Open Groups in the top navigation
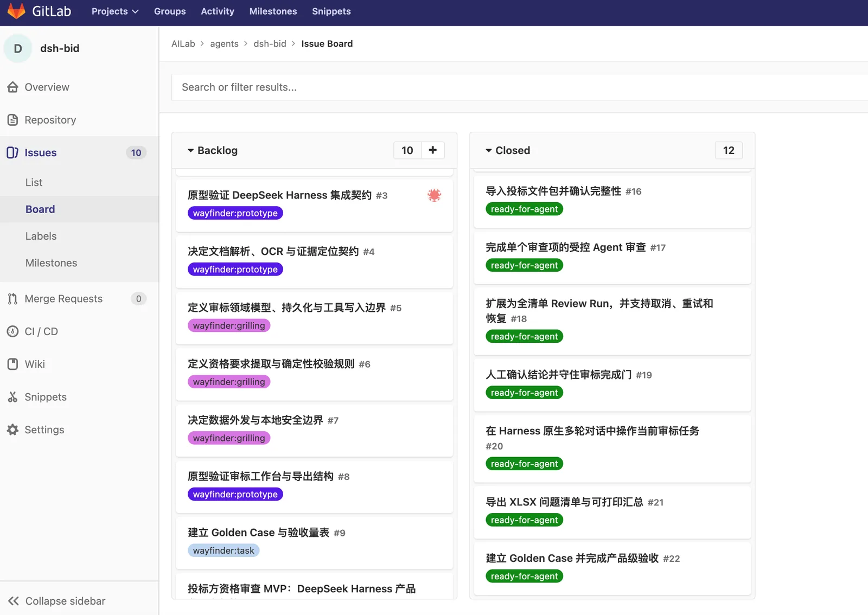 point(170,11)
